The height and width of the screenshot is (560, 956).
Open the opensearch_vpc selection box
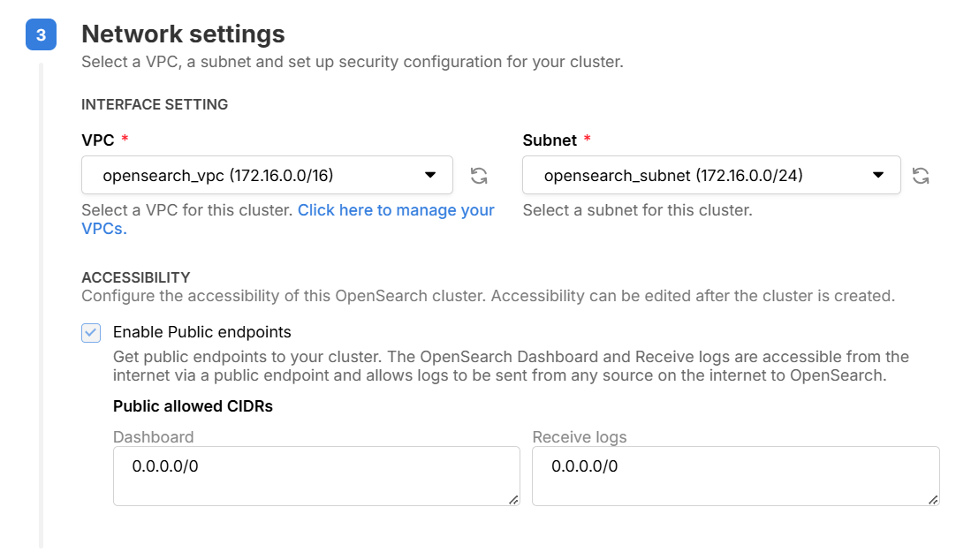[x=256, y=175]
